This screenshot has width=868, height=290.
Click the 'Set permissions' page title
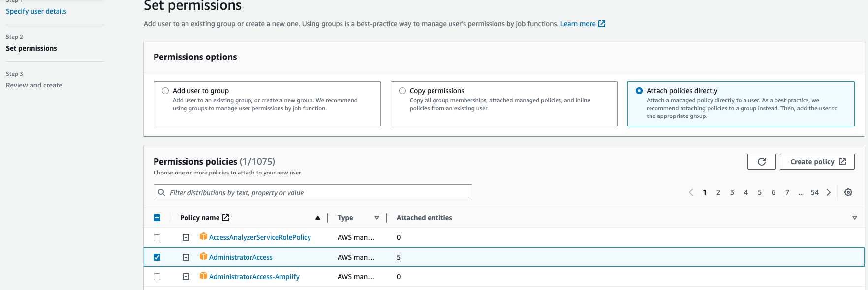coord(192,6)
